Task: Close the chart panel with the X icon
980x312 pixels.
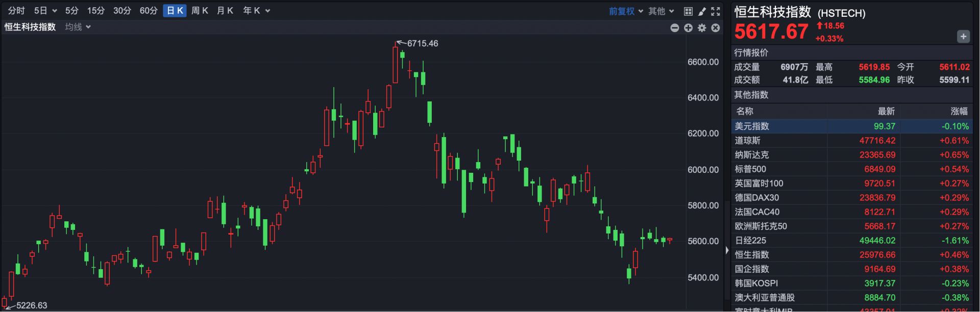Action: click(x=716, y=28)
